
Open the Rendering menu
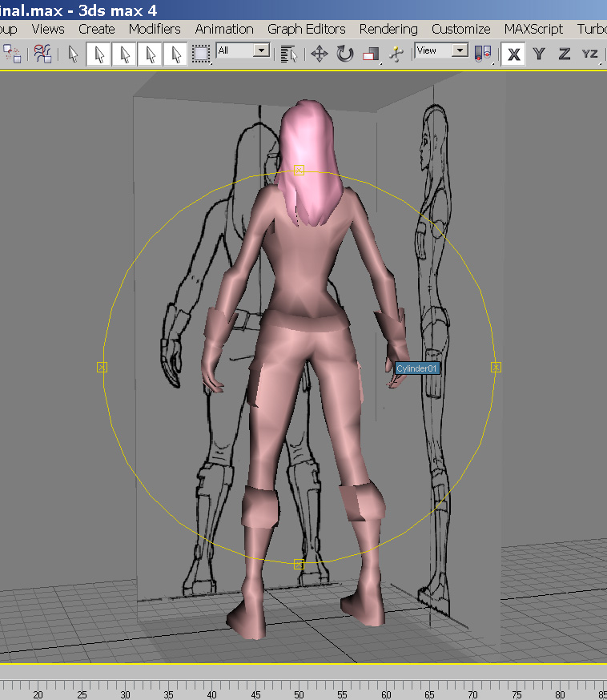pyautogui.click(x=388, y=29)
